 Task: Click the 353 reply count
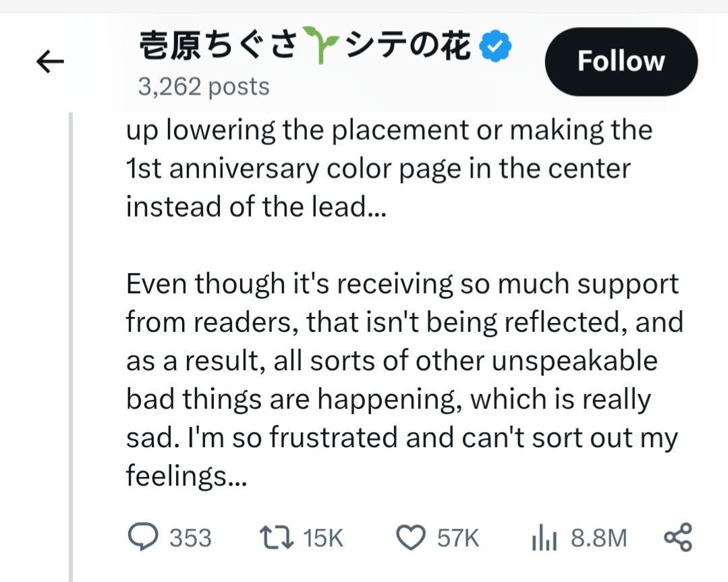(x=190, y=538)
